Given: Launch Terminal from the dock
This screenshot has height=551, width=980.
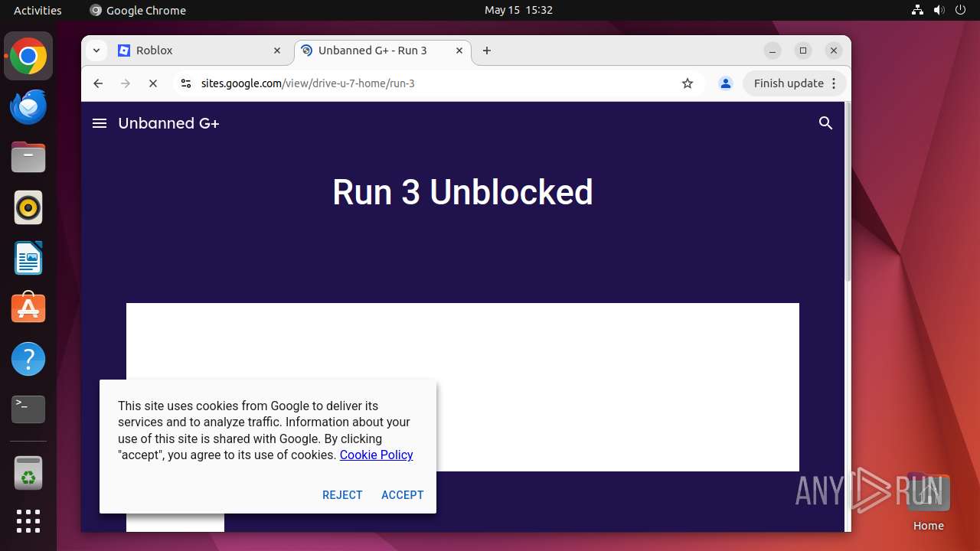Looking at the screenshot, I should point(28,409).
